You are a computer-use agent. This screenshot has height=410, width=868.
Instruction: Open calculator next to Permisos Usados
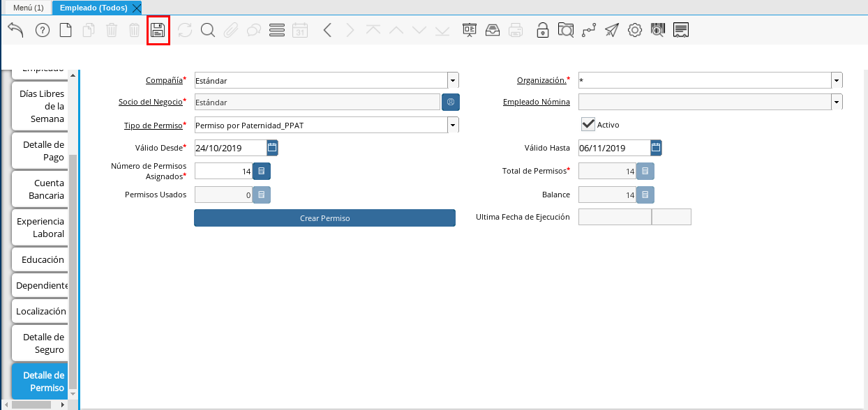coord(262,195)
